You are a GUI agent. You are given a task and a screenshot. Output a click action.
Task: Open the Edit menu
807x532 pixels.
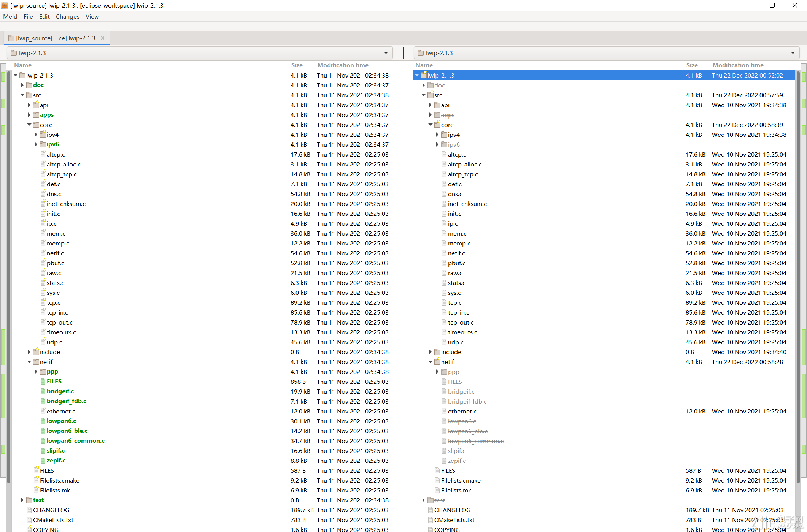pos(44,16)
